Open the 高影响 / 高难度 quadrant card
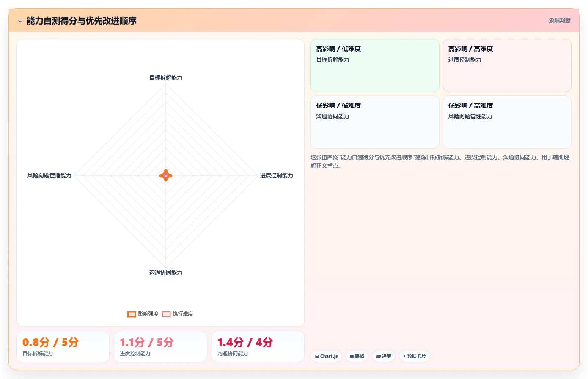The height and width of the screenshot is (379, 588). tap(507, 65)
